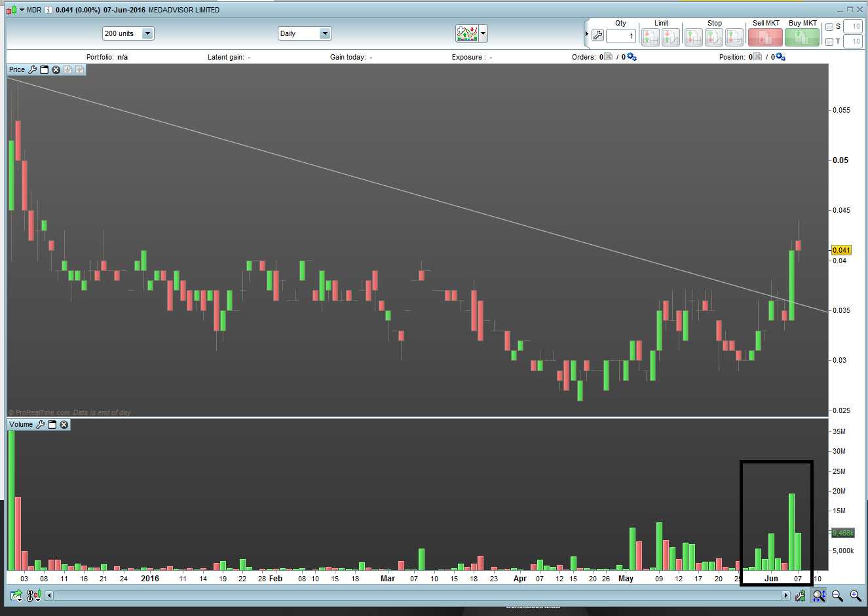Image resolution: width=868 pixels, height=616 pixels.
Task: Click the Qty input field
Action: click(x=621, y=36)
